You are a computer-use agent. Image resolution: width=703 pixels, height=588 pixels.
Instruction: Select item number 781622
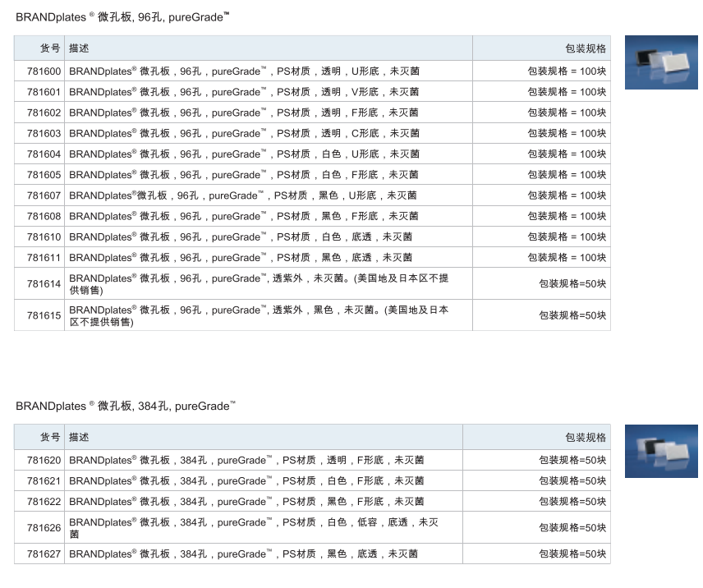pos(44,502)
